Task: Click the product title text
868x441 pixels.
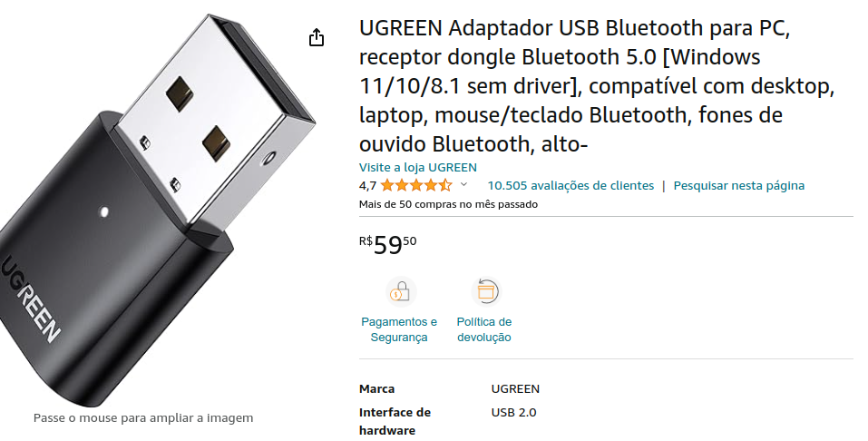Action: point(597,86)
